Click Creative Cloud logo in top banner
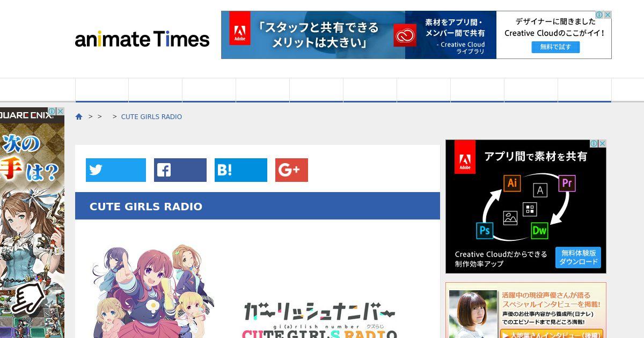The width and height of the screenshot is (644, 338). coord(405,35)
